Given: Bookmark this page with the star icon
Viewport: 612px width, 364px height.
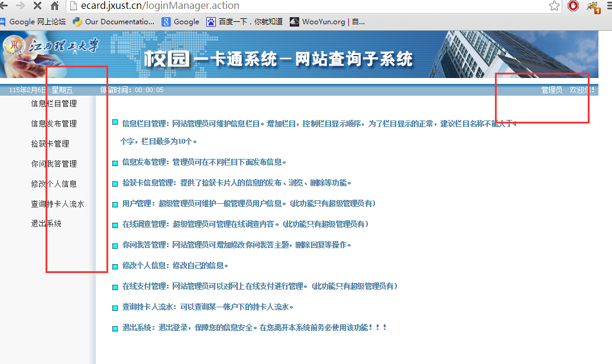Looking at the screenshot, I should 554,6.
